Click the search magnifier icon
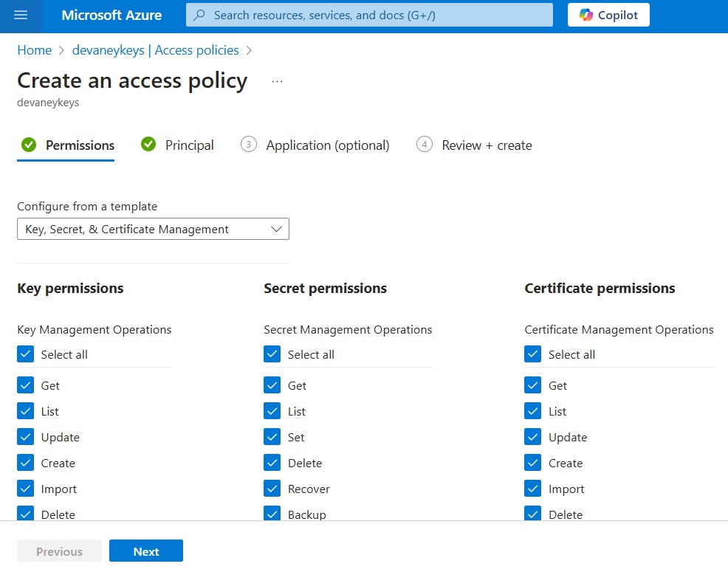Screen dimensions: 728x572 click(199, 15)
